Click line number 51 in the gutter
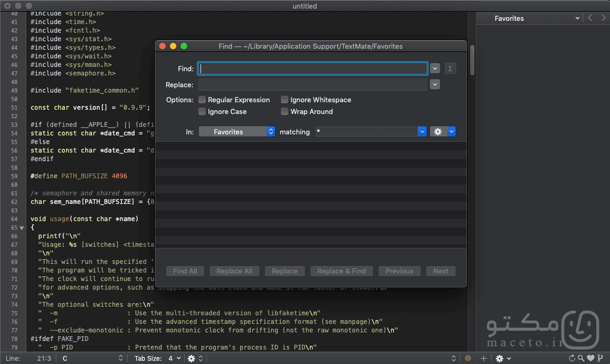The width and height of the screenshot is (610, 364). coord(14,108)
